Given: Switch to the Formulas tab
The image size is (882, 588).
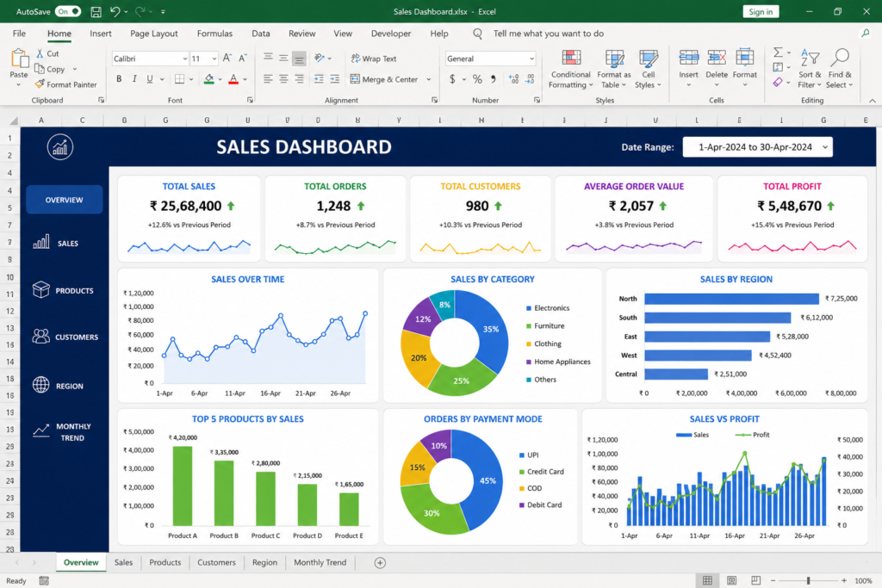Looking at the screenshot, I should 214,34.
